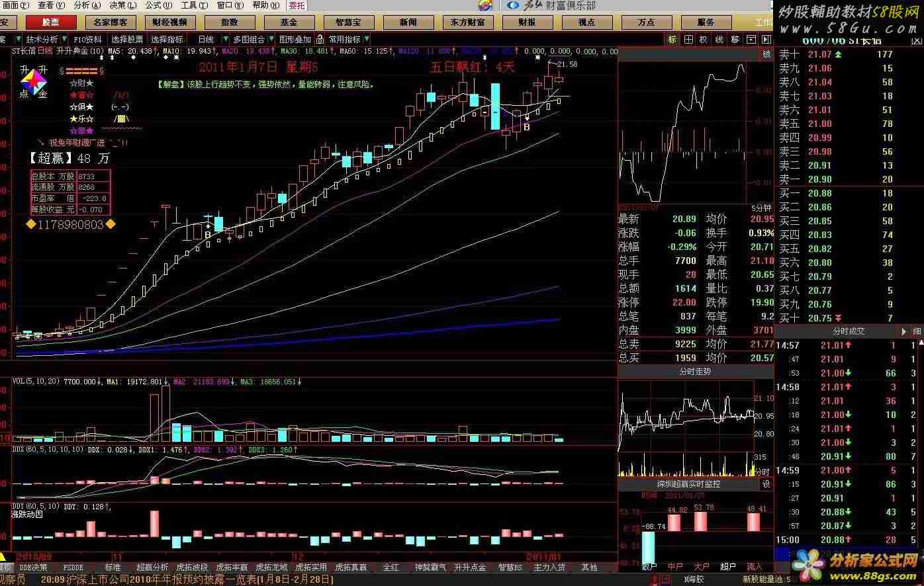Click the 细 detail button beside 分时成交
The width and height of the screenshot is (924, 586).
pos(917,331)
